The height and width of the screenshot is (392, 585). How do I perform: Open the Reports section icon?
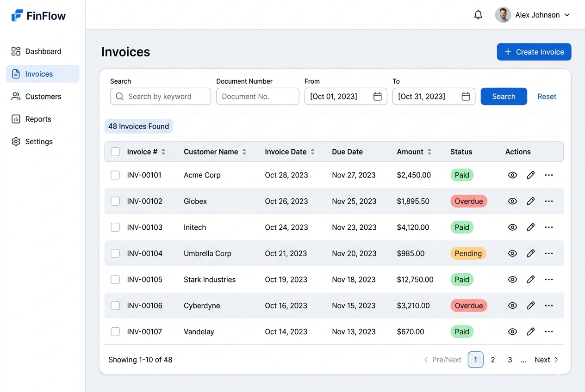tap(15, 119)
